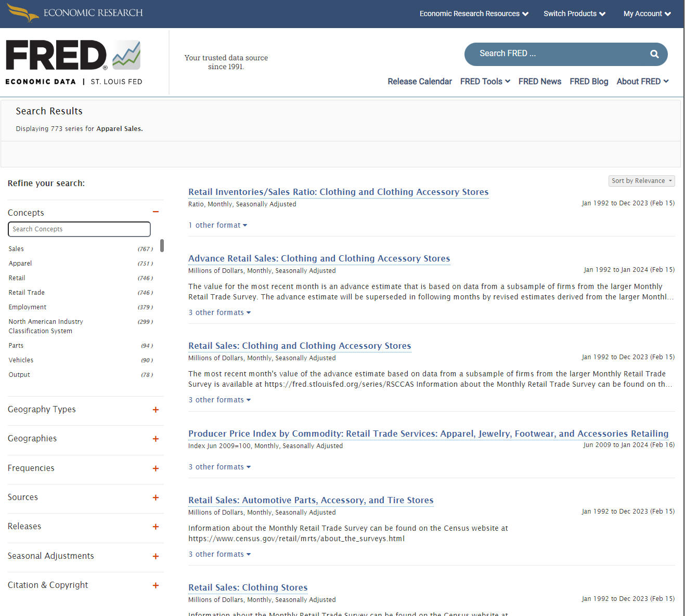
Task: Expand Seasonal Adjustments filter section
Action: coord(156,556)
